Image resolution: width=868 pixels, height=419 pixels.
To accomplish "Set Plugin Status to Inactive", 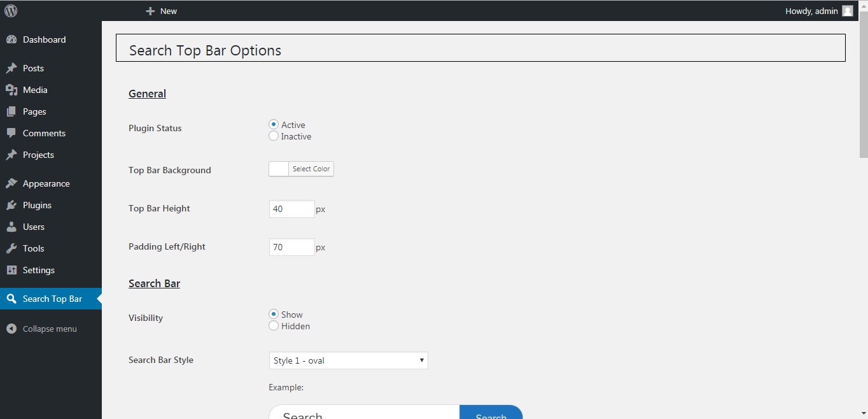I will (274, 136).
